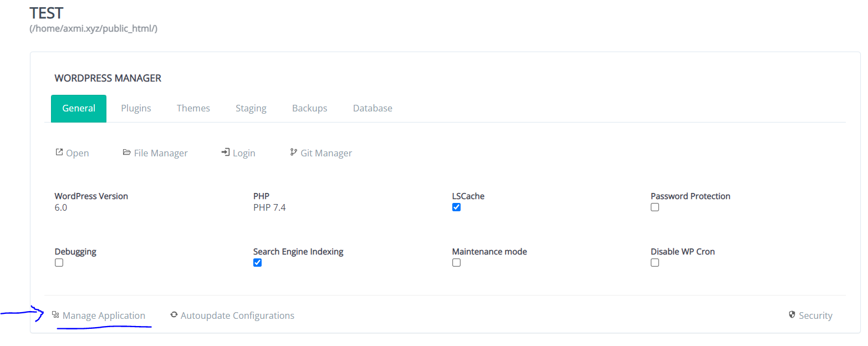Check the Disable WP Cron box
868x346 pixels.
click(x=655, y=262)
